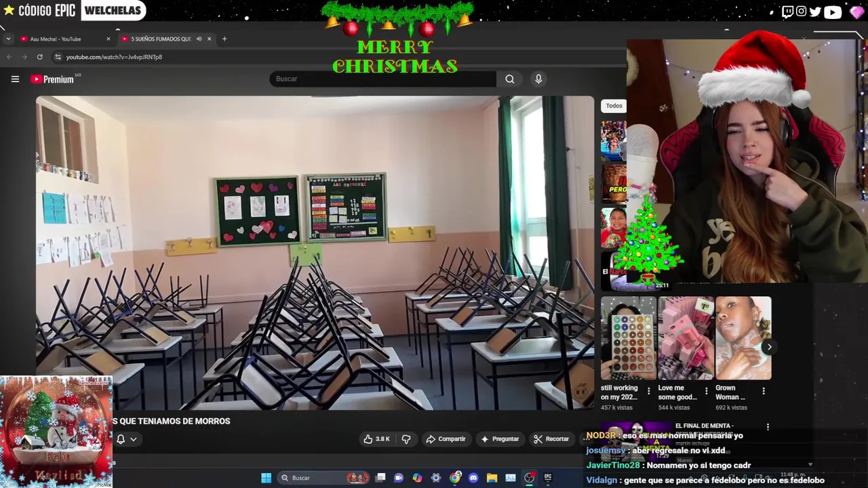
Task: Advance the Shorts shelf with next arrow
Action: pos(769,347)
